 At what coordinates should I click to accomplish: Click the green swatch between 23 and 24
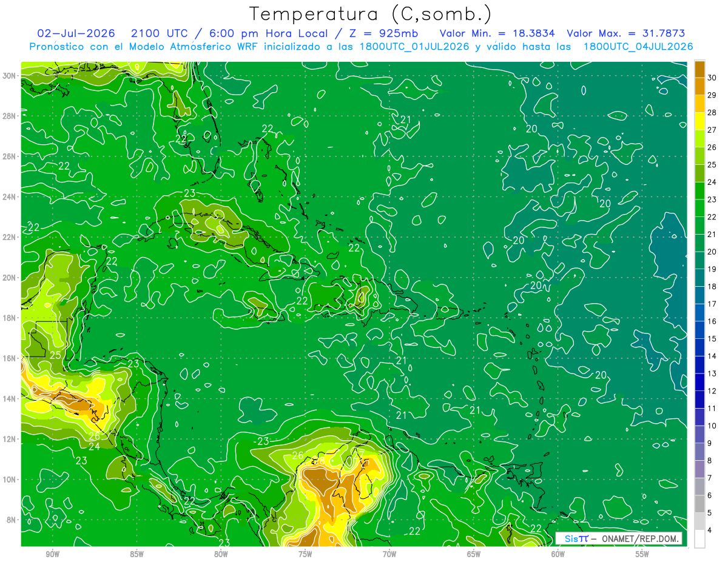pyautogui.click(x=700, y=190)
